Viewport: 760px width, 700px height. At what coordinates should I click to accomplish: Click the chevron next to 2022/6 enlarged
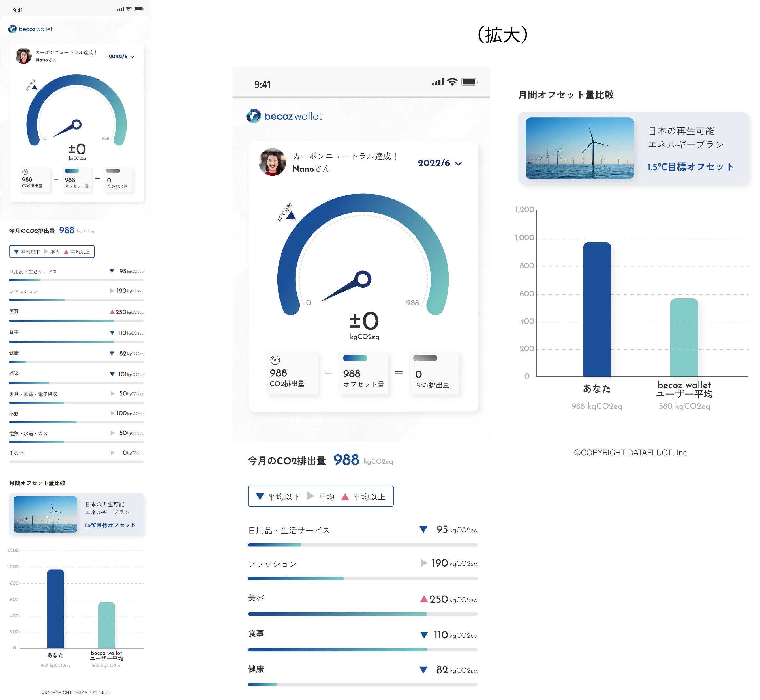coord(458,164)
